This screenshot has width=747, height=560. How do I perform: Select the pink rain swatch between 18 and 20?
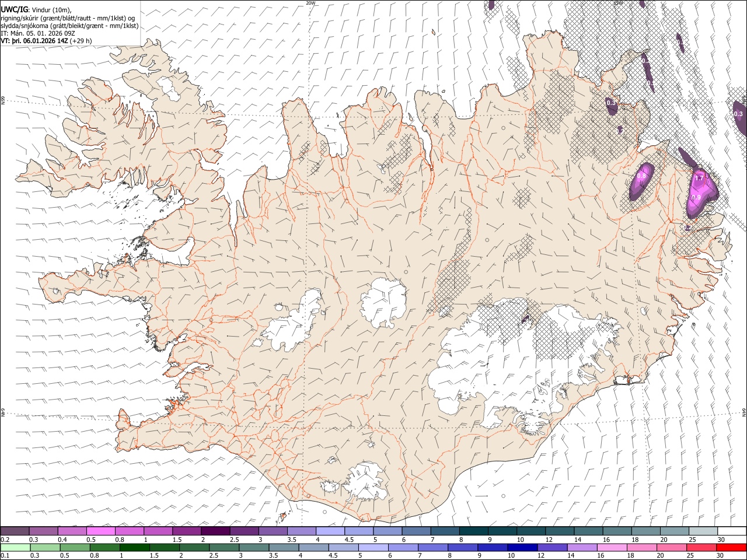[x=641, y=547]
